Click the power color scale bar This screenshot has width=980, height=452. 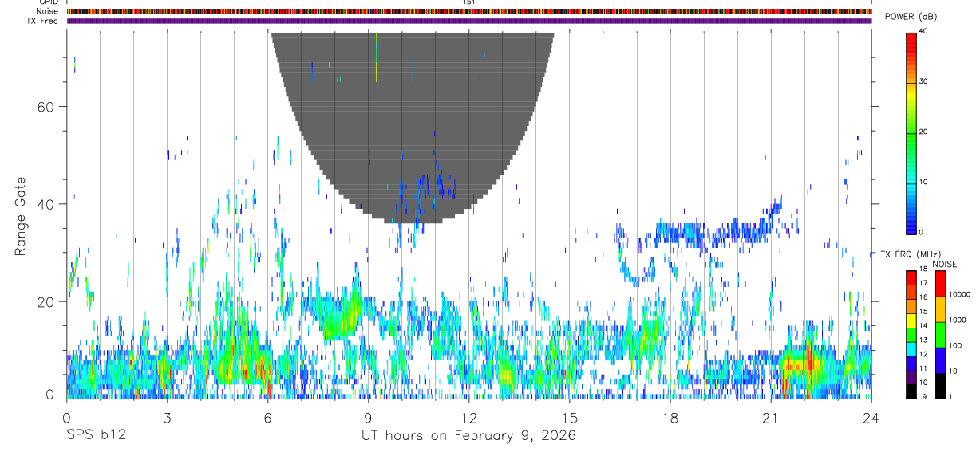(x=911, y=132)
